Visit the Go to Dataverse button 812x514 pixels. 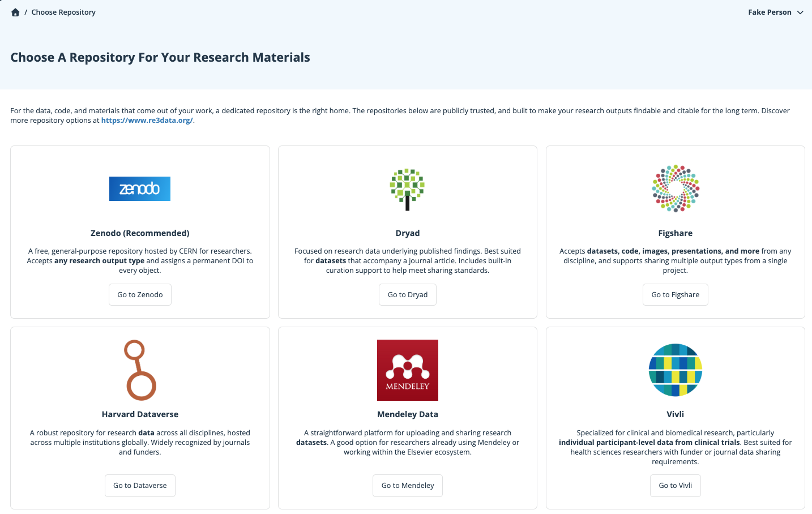tap(140, 486)
